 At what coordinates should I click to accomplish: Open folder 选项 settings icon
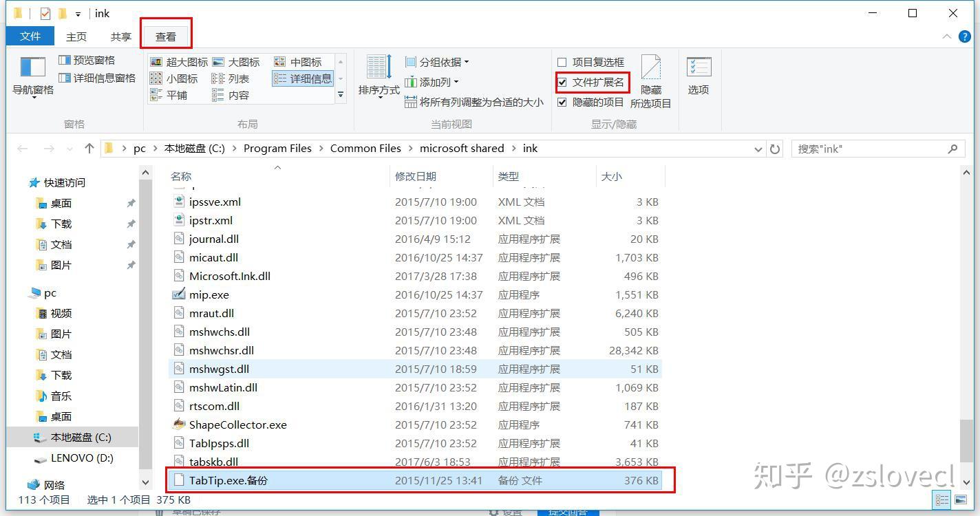[x=698, y=76]
